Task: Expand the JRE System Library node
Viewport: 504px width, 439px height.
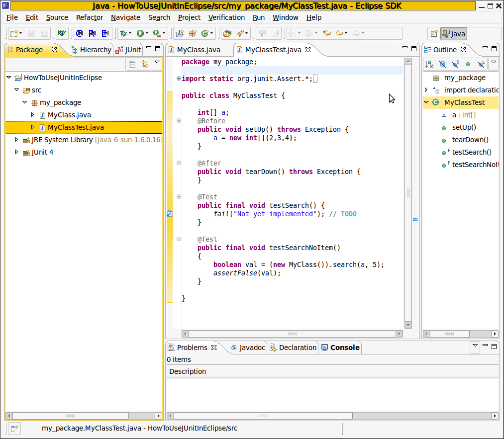Action: point(17,140)
